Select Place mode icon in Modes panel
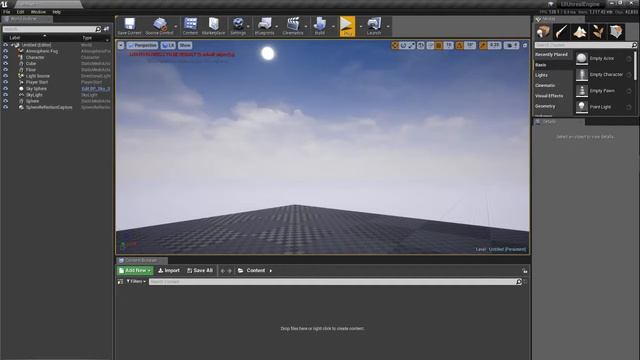 point(543,31)
